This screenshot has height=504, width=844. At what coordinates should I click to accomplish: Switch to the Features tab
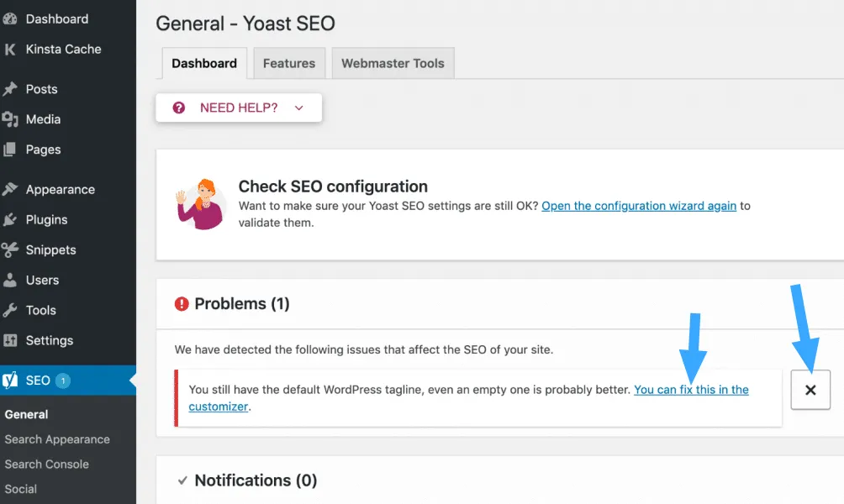click(x=288, y=63)
